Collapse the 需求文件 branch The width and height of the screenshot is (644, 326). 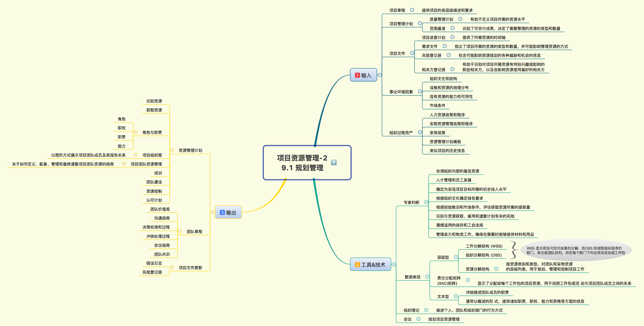445,46
